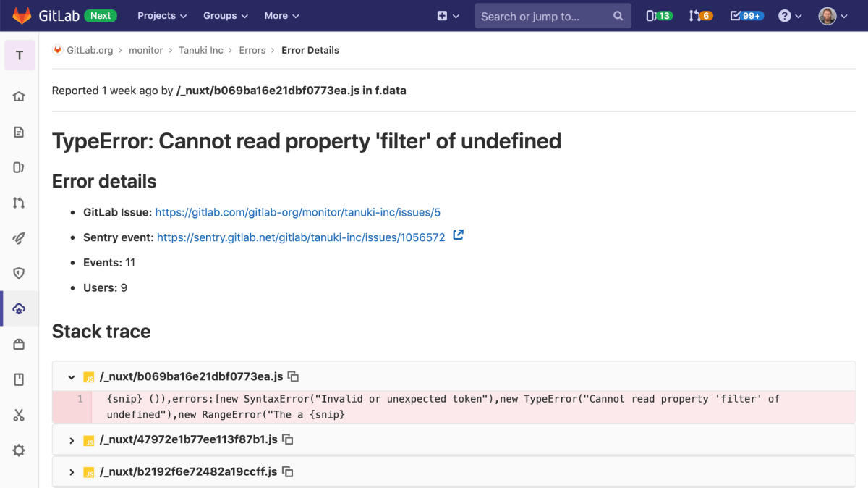
Task: Open the Sentry event link
Action: coord(301,237)
